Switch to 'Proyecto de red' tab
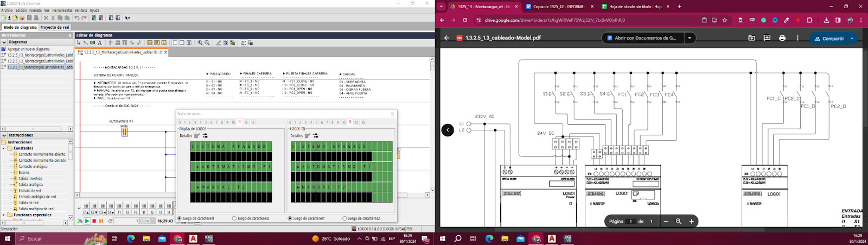Viewport: 868px width, 245px height. [x=55, y=27]
